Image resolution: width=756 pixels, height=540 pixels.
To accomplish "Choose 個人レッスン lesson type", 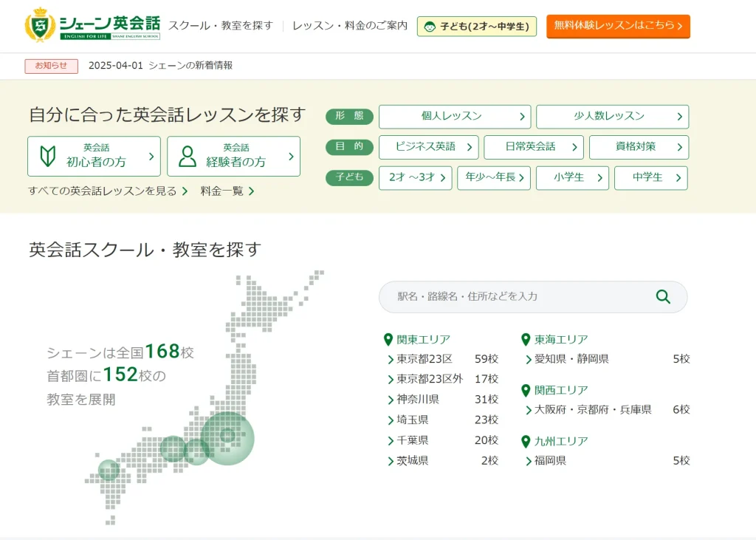I will pos(454,117).
